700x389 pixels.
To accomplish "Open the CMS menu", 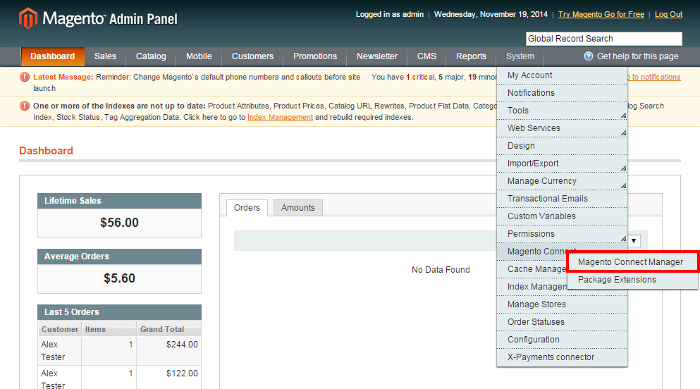I will click(x=427, y=56).
